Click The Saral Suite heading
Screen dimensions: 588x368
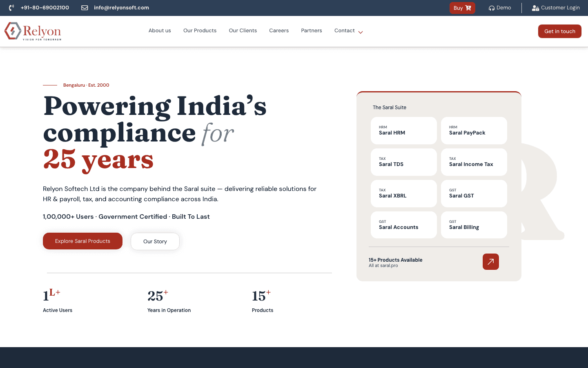(390, 108)
